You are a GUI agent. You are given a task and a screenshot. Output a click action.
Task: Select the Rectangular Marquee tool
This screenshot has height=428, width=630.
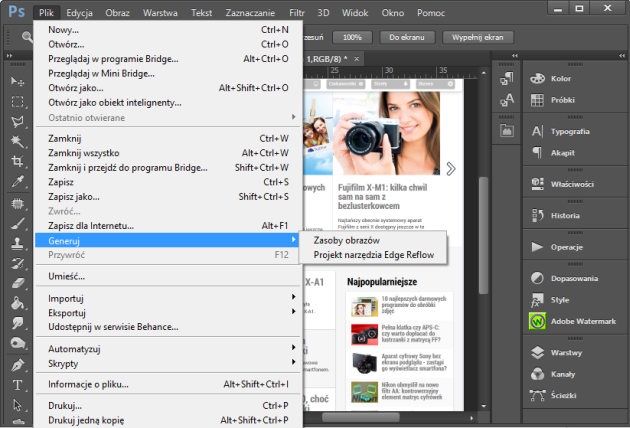pyautogui.click(x=17, y=102)
